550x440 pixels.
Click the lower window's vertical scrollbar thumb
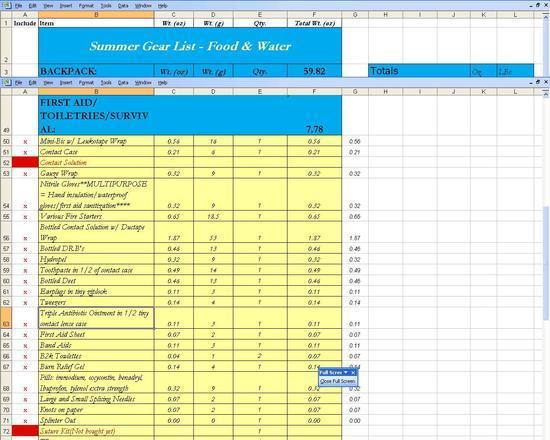pos(546,263)
